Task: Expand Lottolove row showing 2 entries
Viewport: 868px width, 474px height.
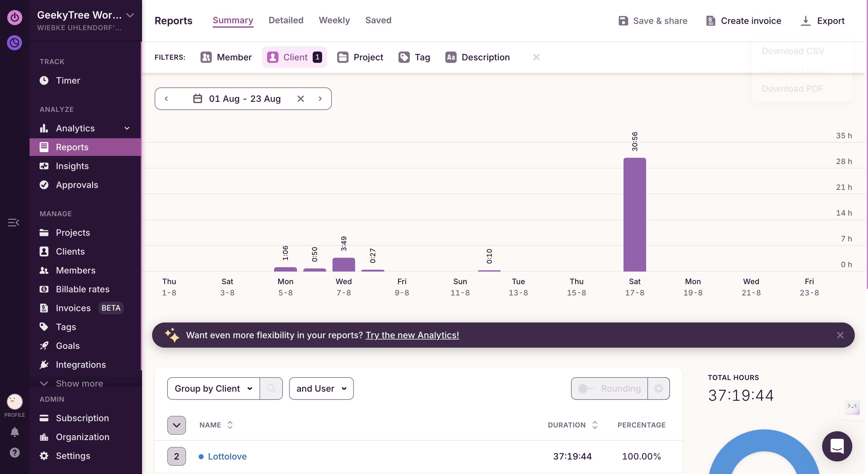Action: point(176,456)
